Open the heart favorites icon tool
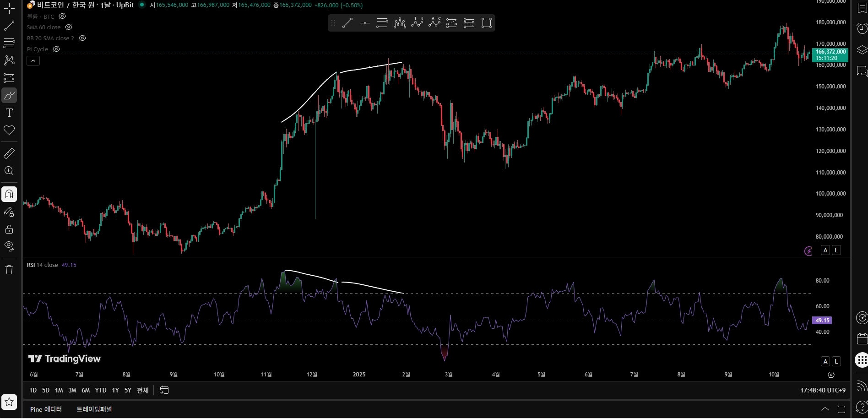 [9, 130]
